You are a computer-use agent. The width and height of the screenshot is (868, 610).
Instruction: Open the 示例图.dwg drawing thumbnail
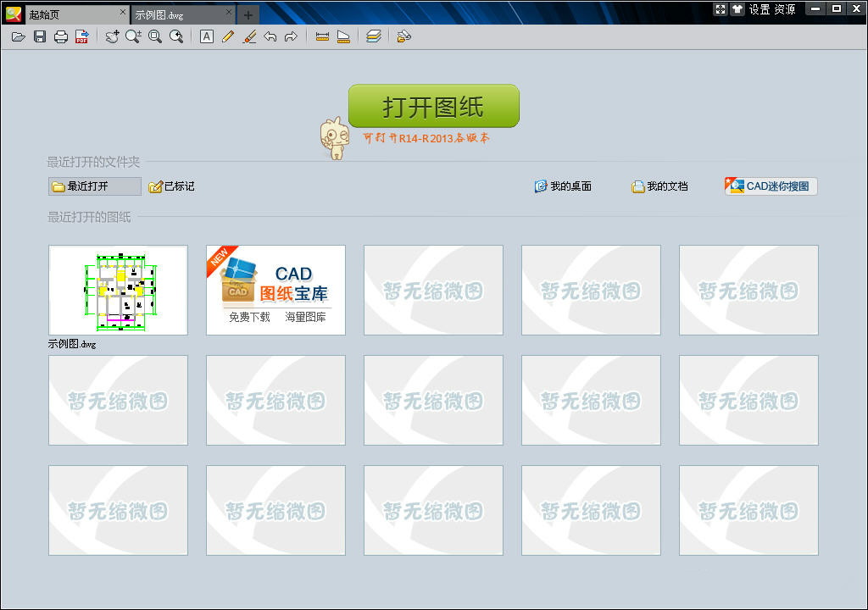(x=118, y=291)
